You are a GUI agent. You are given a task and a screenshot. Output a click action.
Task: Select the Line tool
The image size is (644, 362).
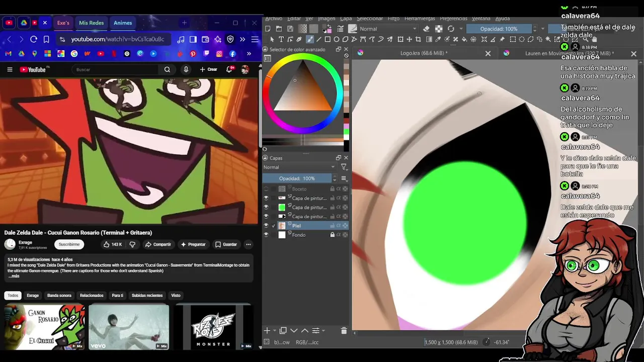(x=318, y=39)
